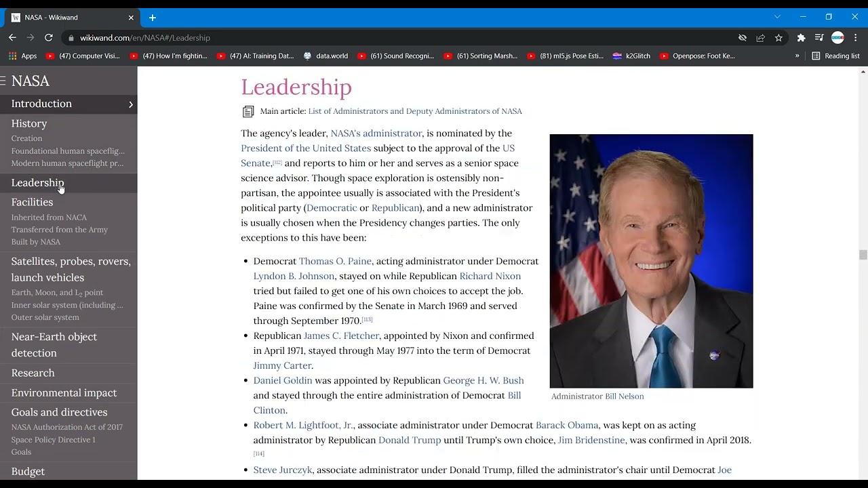Jump to the Budget section

coord(28,471)
